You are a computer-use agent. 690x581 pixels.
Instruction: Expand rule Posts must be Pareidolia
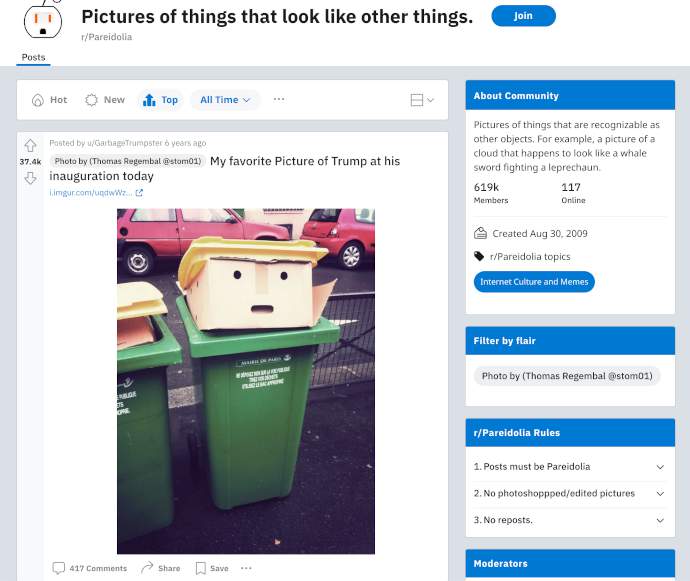click(570, 467)
